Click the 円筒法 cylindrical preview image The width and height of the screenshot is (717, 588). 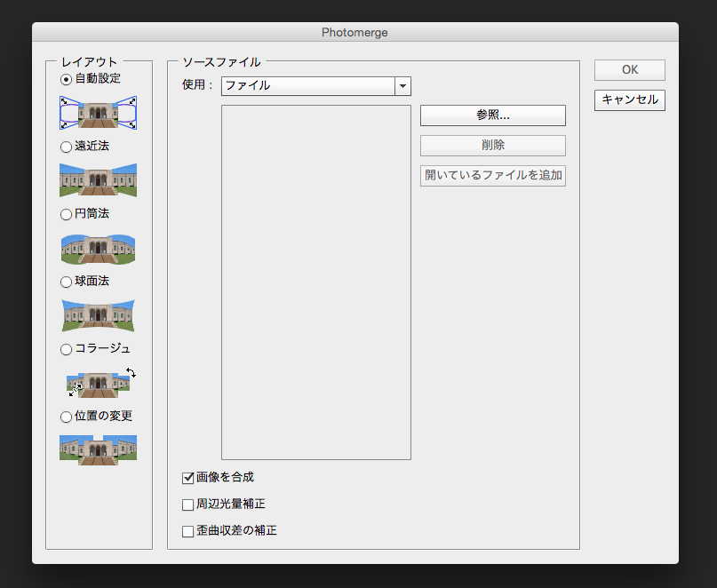[99, 250]
